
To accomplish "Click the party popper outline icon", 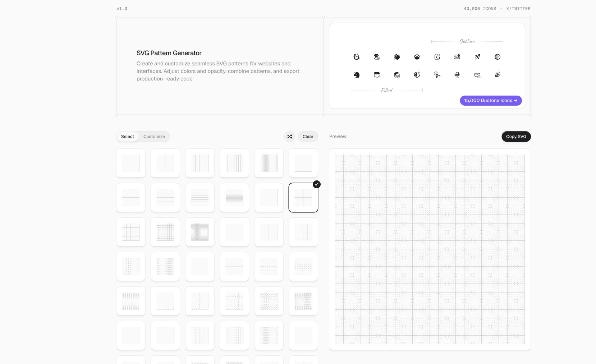I will pos(498,75).
